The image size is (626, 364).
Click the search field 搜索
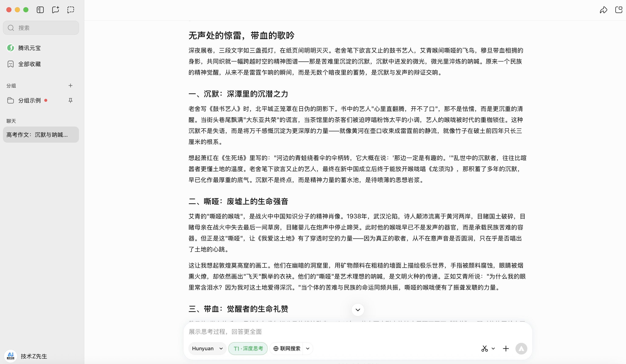[x=41, y=28]
